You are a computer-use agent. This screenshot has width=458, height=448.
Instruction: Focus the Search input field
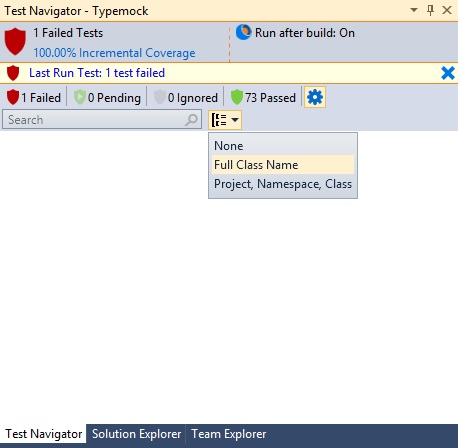click(95, 120)
